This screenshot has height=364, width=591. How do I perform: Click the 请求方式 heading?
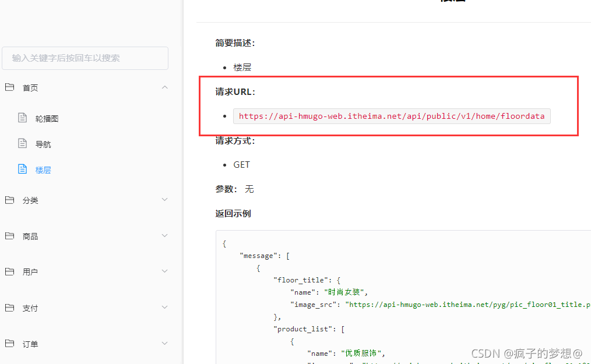point(235,140)
